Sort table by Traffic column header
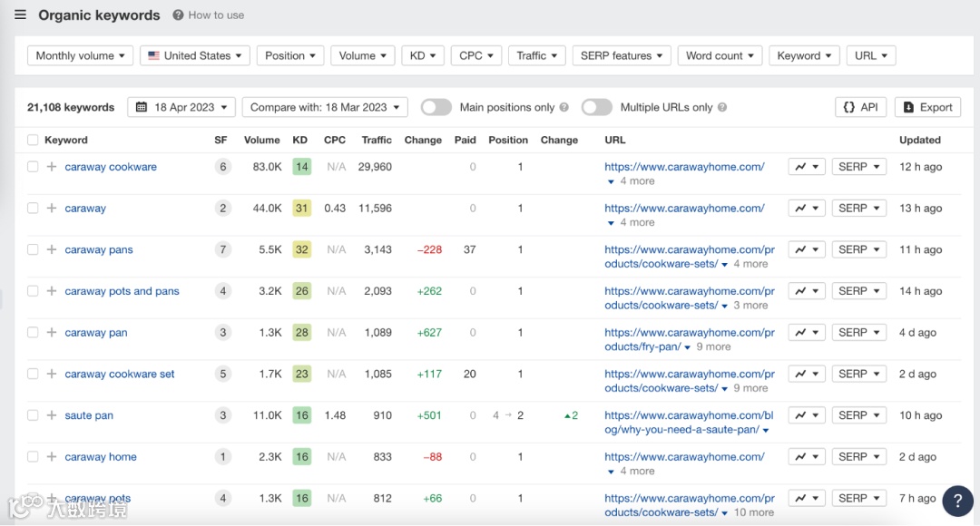 377,140
